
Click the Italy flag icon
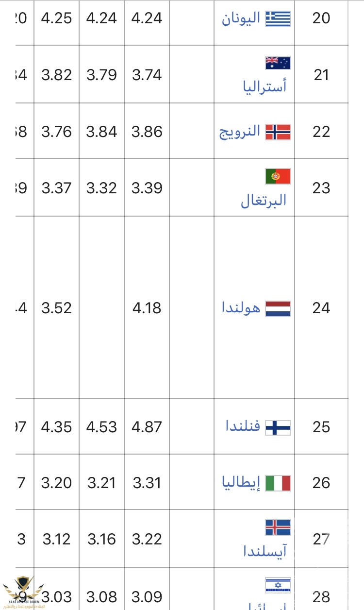click(278, 483)
